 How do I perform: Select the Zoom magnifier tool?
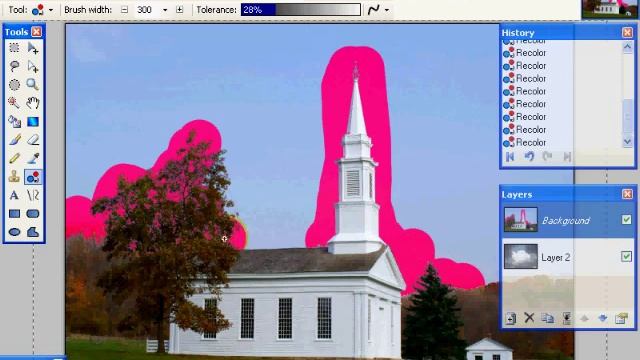pos(33,84)
